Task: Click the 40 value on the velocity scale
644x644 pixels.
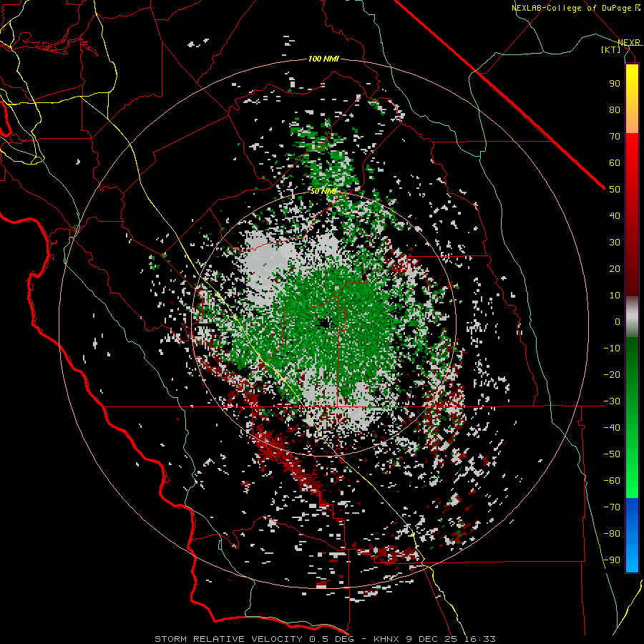Action: click(615, 216)
